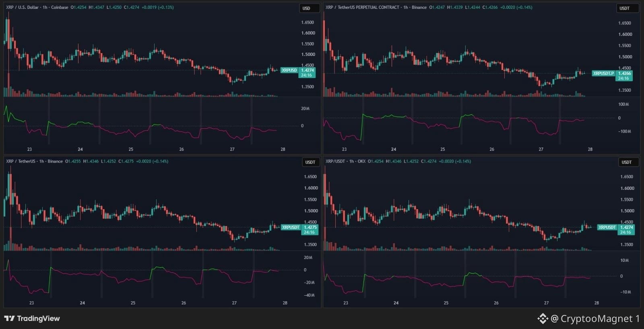The height and width of the screenshot is (329, 644).
Task: Click date 28 on Binance spot time axis
Action: click(285, 303)
